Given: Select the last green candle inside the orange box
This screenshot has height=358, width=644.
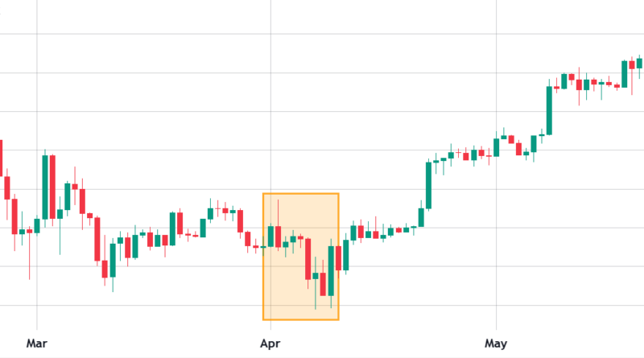Looking at the screenshot, I should pyautogui.click(x=331, y=271).
